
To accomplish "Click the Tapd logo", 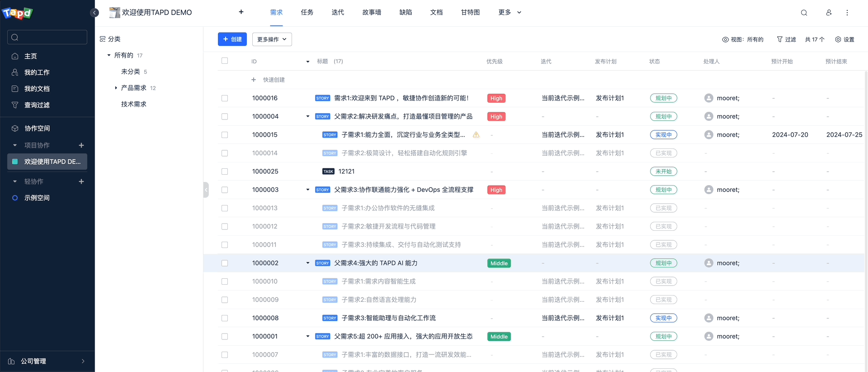I will [18, 13].
